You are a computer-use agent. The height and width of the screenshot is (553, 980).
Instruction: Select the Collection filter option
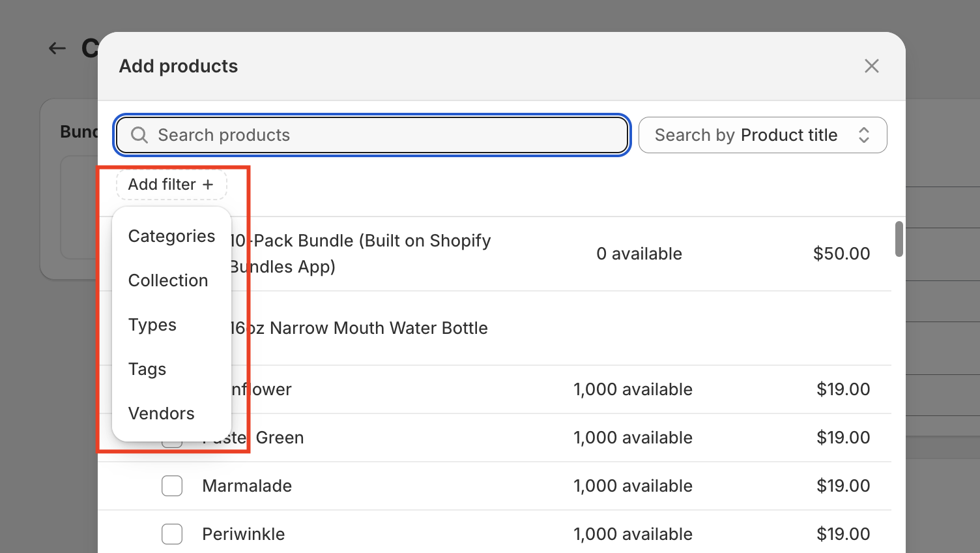168,280
